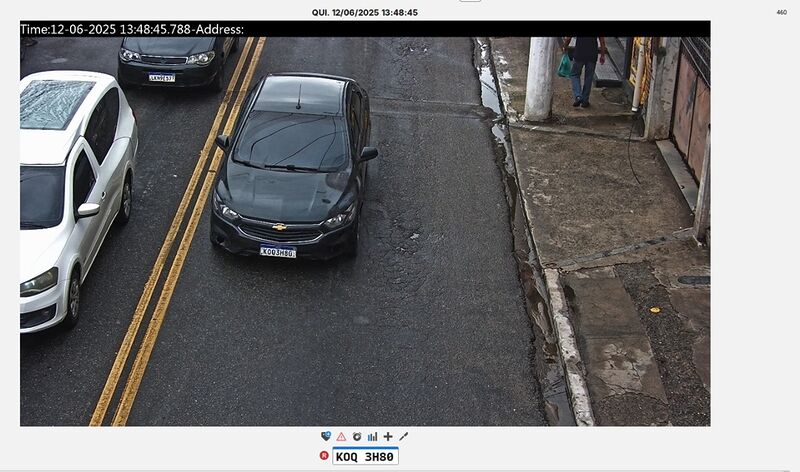800x472 pixels.
Task: Click the Time and Address overlay bar
Action: (x=365, y=29)
